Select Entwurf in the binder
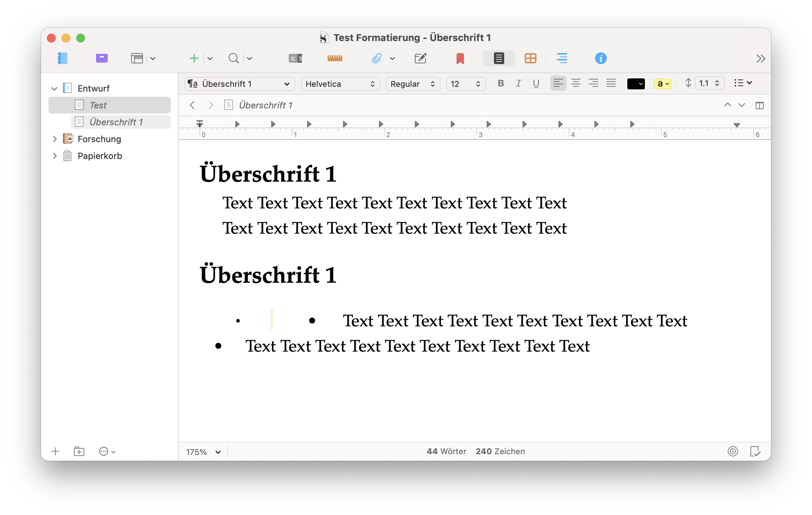This screenshot has height=515, width=812. (93, 88)
